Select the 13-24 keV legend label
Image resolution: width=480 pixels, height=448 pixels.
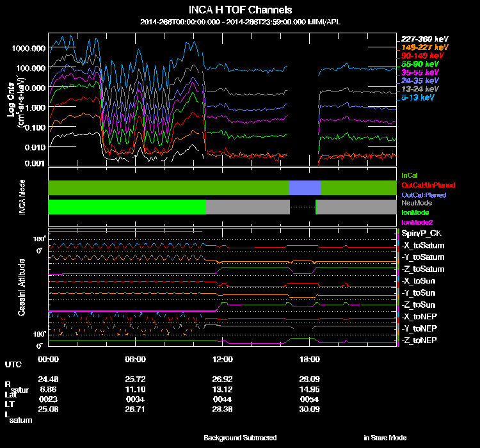click(420, 89)
